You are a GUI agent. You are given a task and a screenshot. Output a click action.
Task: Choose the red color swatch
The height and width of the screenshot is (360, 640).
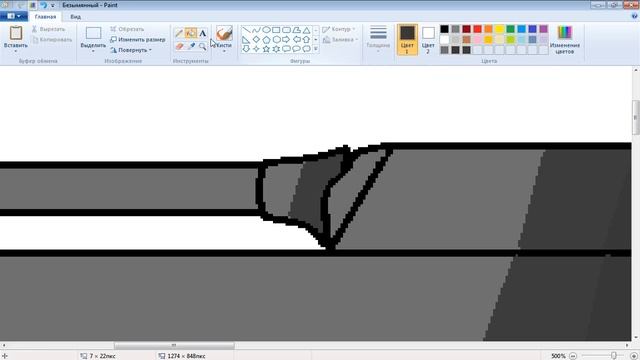pos(478,29)
